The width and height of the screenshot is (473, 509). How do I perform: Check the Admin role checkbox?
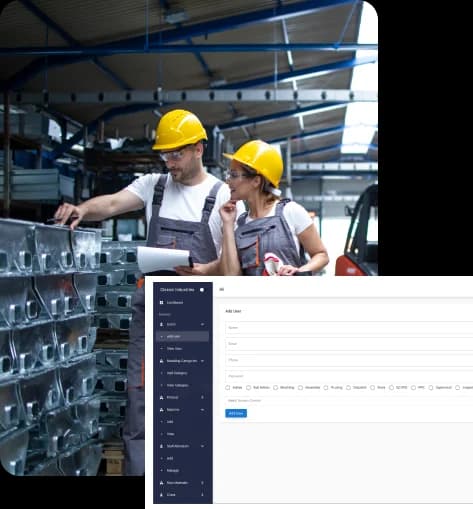pyautogui.click(x=228, y=388)
